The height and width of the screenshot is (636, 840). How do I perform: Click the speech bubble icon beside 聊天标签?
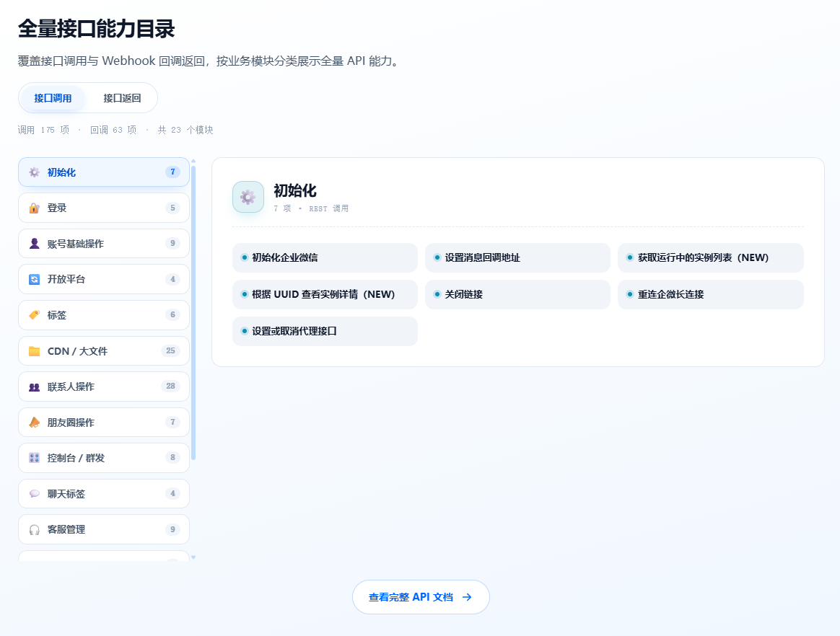[x=35, y=494]
